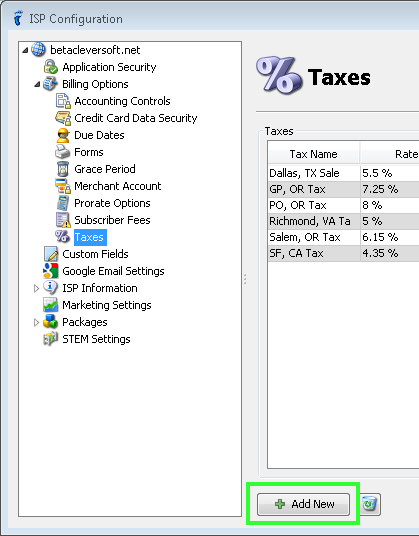The width and height of the screenshot is (419, 536).
Task: Click the recycle bin delete button
Action: (x=370, y=504)
